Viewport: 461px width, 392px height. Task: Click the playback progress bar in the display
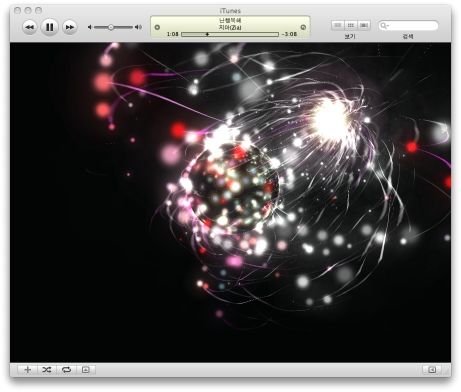point(230,34)
